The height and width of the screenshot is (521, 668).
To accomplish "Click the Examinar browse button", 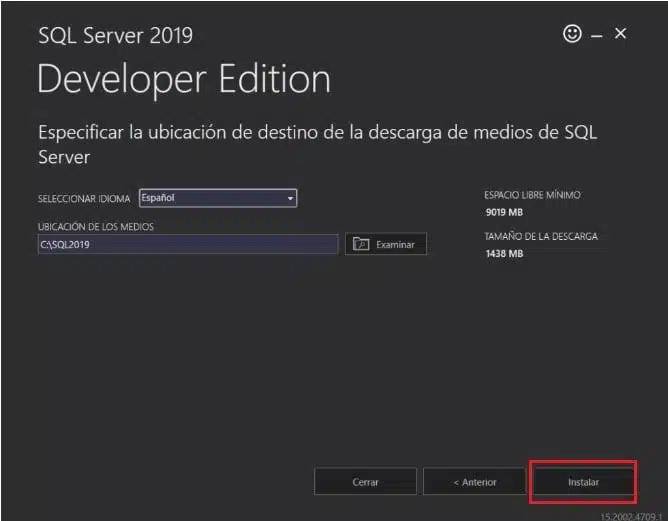I will click(386, 244).
